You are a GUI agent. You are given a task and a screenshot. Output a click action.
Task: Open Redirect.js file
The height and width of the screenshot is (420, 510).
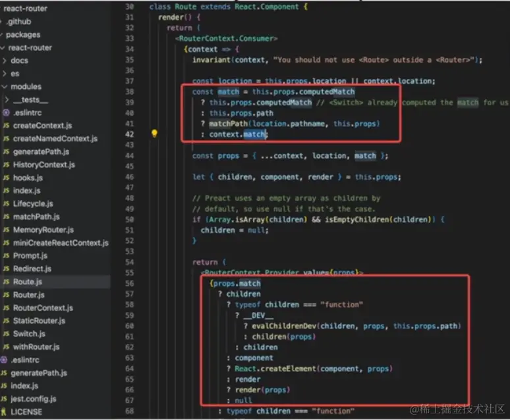32,269
